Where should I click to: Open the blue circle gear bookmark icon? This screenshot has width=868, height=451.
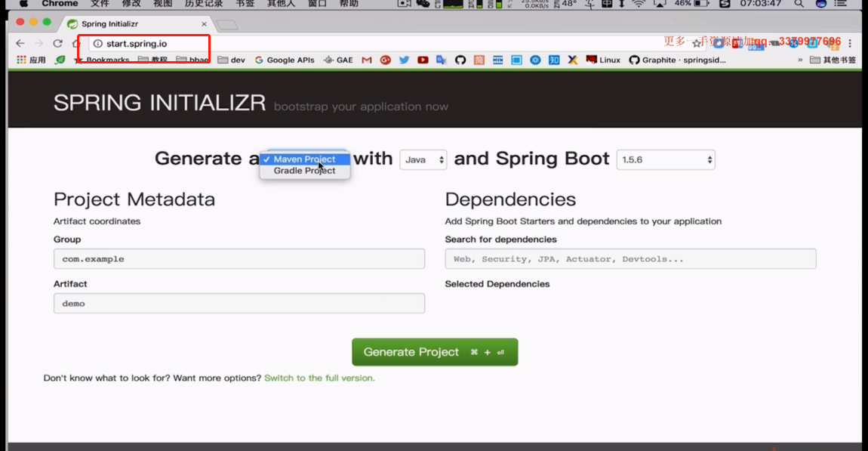coord(535,60)
